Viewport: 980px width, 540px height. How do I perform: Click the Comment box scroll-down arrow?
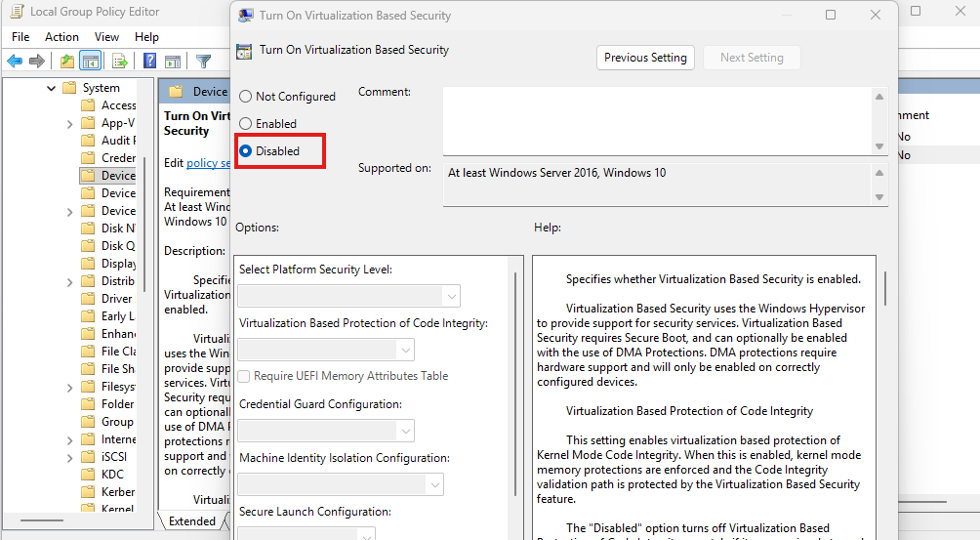coord(879,146)
